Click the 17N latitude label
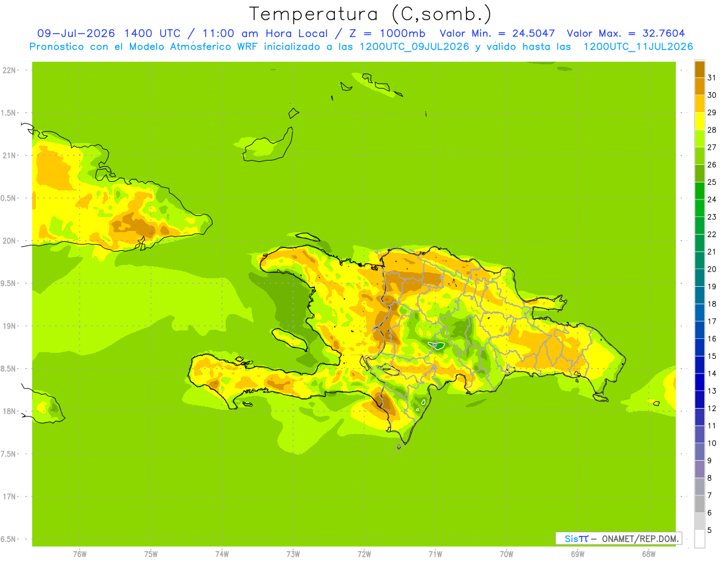 click(9, 497)
